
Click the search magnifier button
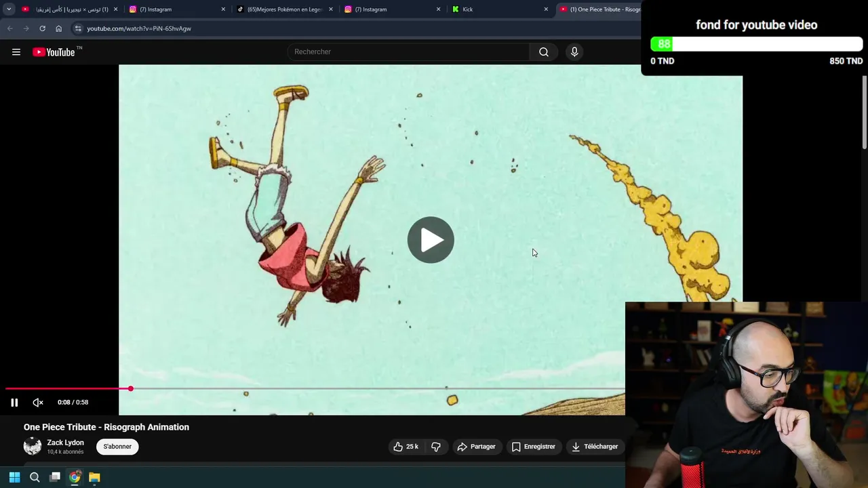tap(543, 52)
